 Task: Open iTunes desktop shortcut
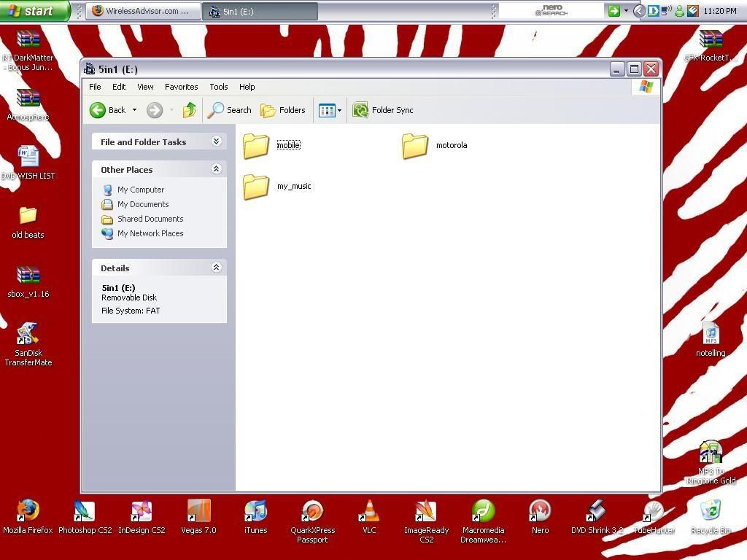(255, 512)
